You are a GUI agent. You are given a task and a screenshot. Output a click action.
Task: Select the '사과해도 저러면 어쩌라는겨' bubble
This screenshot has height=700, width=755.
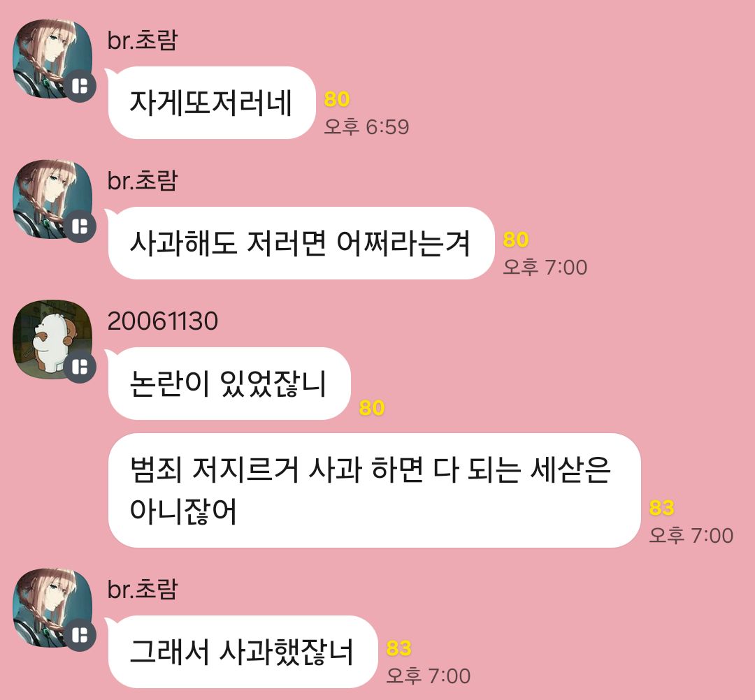[x=301, y=243]
